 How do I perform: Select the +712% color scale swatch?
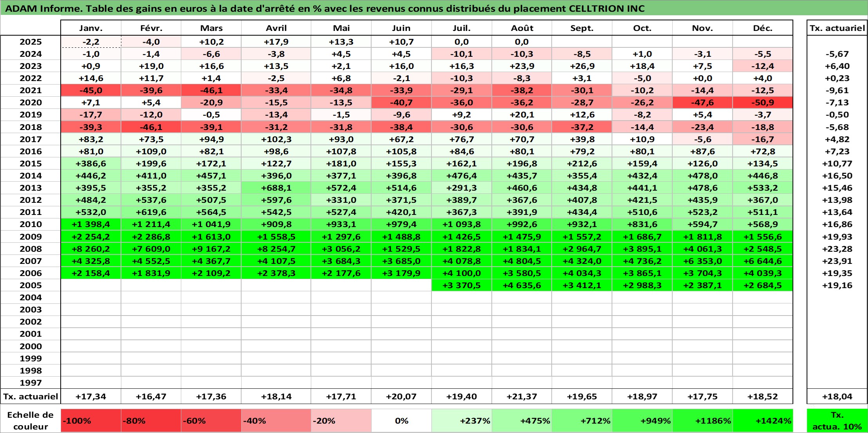pyautogui.click(x=582, y=420)
